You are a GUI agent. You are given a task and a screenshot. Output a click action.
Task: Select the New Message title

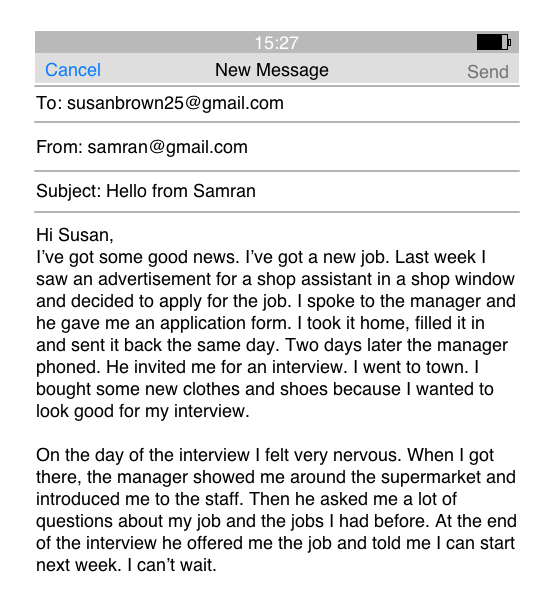272,70
